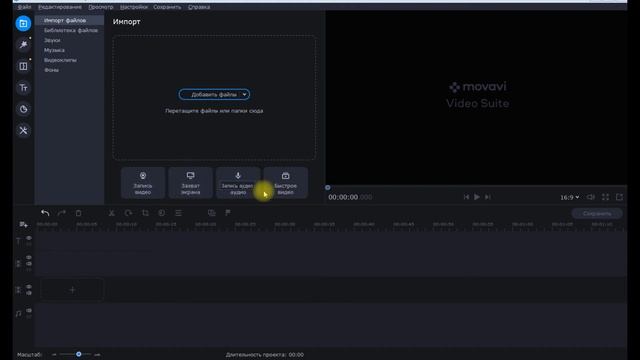This screenshot has width=640, height=360.
Task: Click the Rotate clip icon
Action: 128,213
